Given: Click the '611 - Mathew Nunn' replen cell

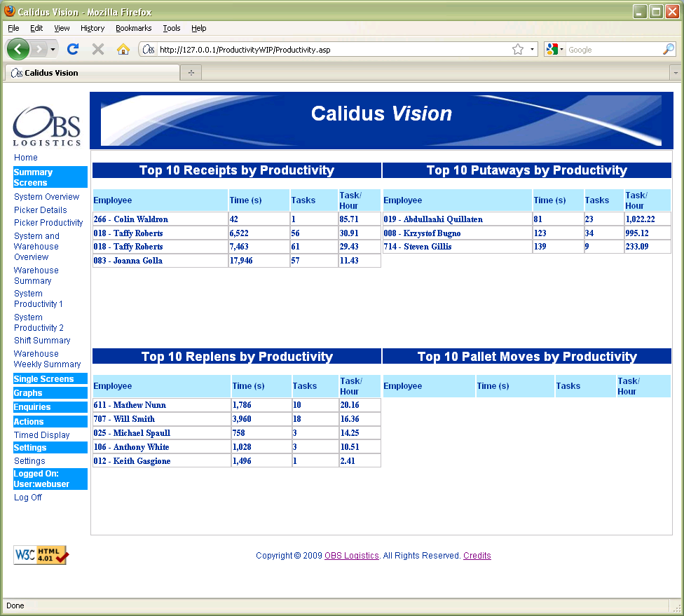Looking at the screenshot, I should (x=161, y=405).
